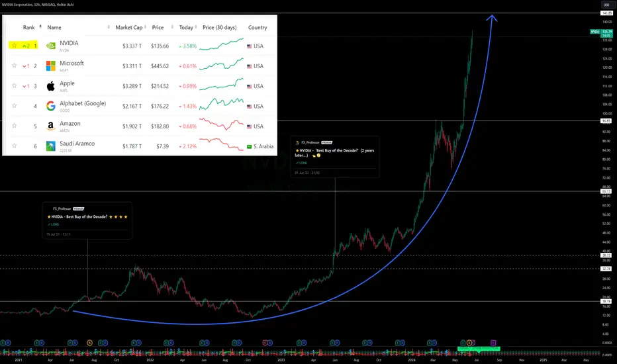Click Alphabet's 30-day price sparkline

click(x=221, y=104)
